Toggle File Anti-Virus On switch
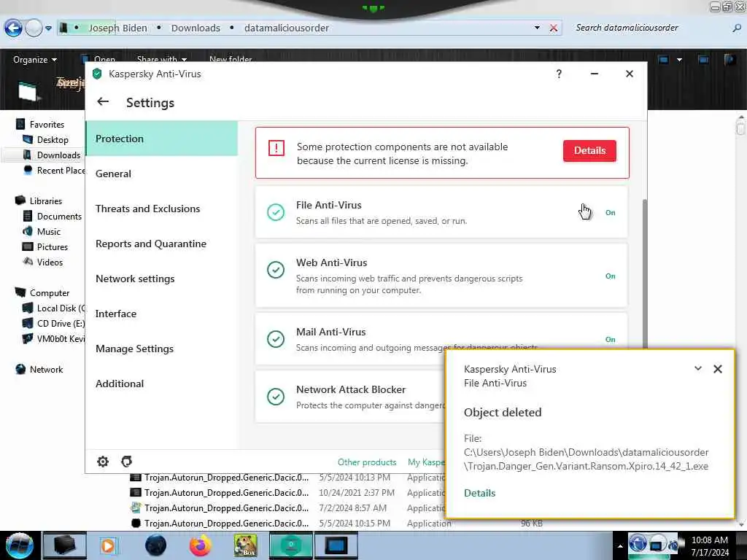Image resolution: width=747 pixels, height=560 pixels. tap(611, 212)
